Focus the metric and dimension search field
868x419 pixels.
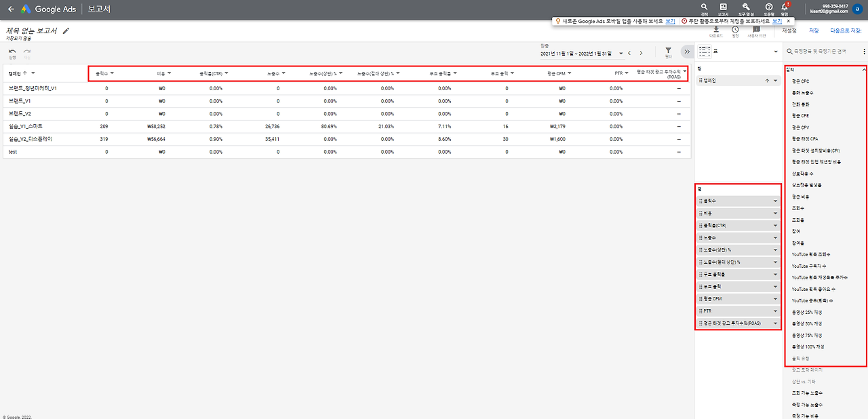823,52
